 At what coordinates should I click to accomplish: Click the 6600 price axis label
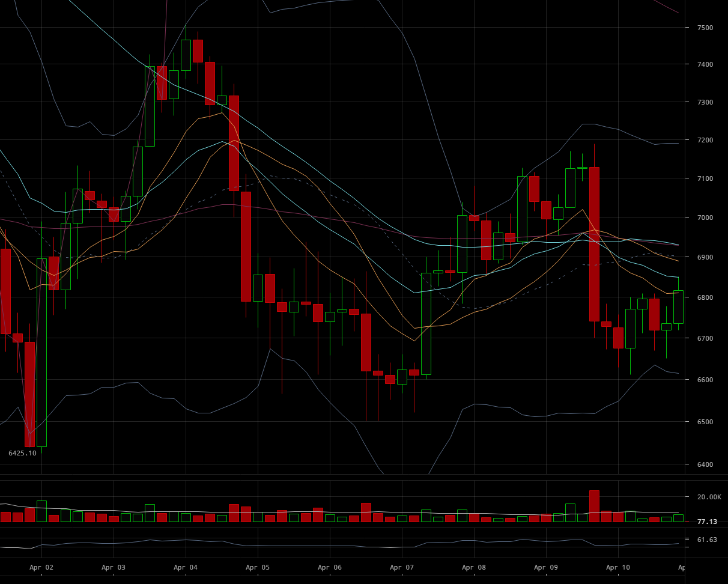point(705,380)
